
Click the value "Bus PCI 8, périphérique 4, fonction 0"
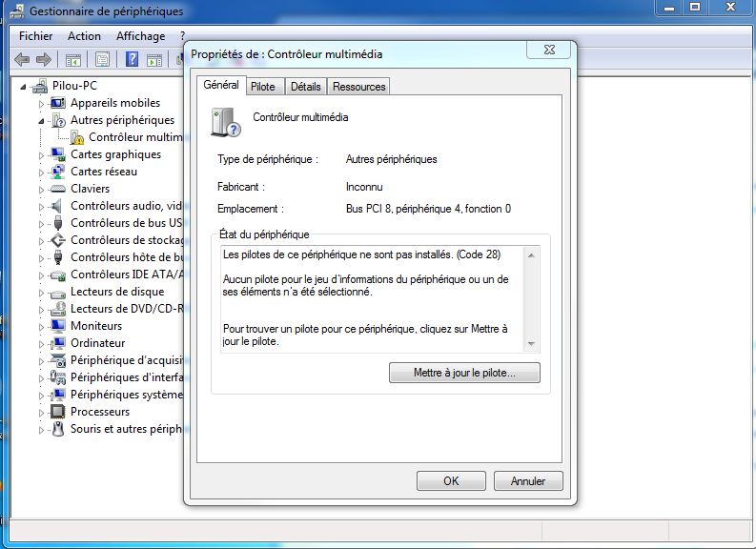click(428, 209)
